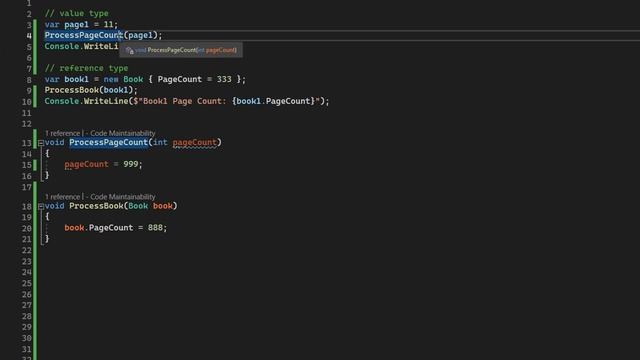Click line number 25 in the gutter
This screenshot has height=360, width=640.
coord(27,283)
